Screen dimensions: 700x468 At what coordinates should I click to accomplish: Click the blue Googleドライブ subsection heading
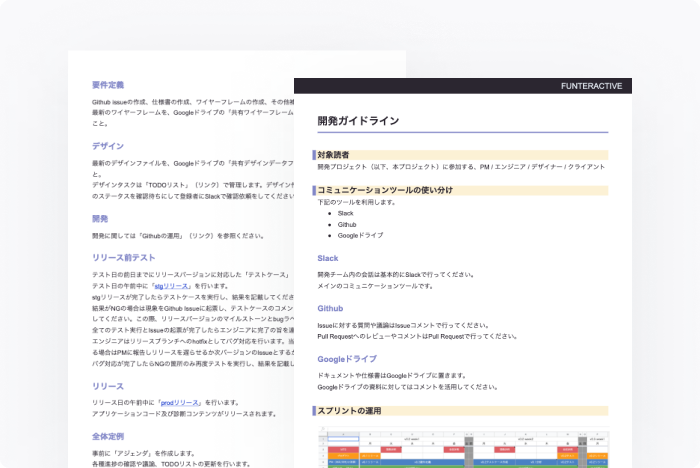pyautogui.click(x=347, y=359)
